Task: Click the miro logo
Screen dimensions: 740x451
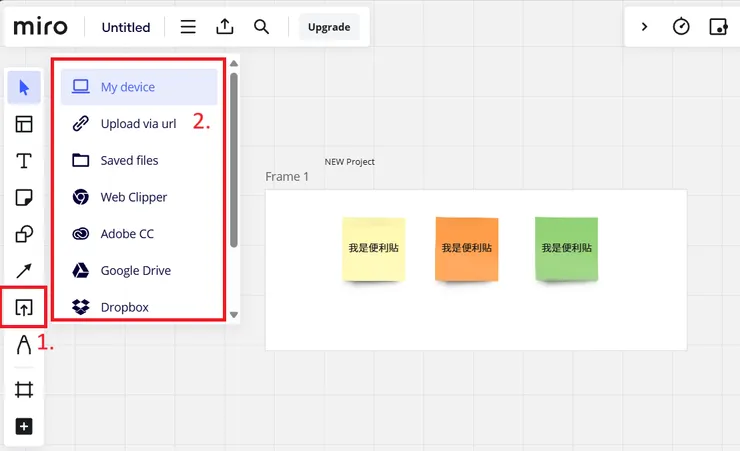Action: [41, 26]
